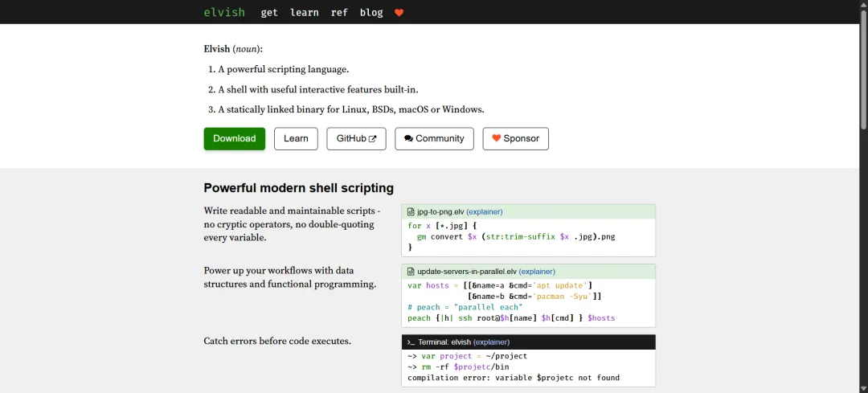Click the 'peach {|h| ssh root@' code line
Screen dimensions: 868x393
point(511,317)
